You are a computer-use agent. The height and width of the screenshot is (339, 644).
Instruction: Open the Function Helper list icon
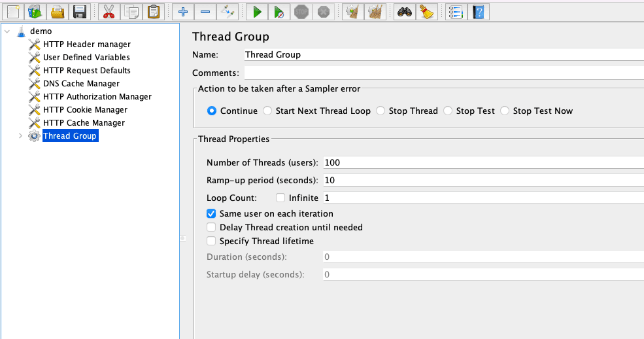coord(456,12)
